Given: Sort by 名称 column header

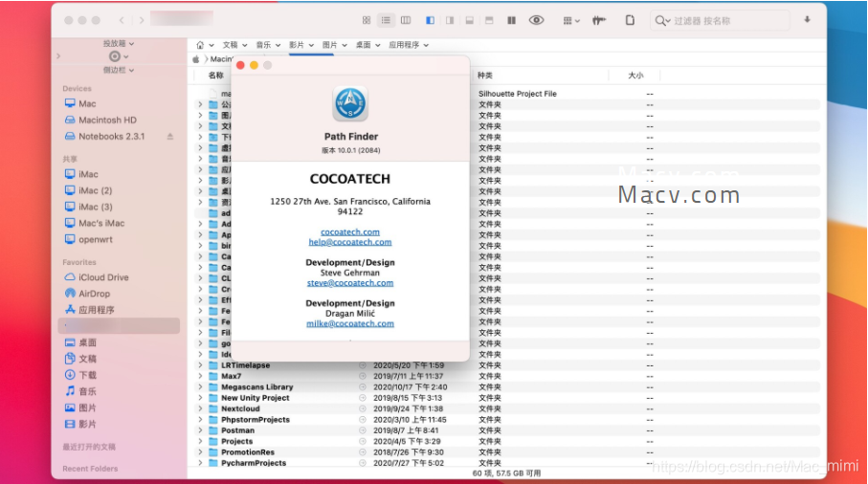Looking at the screenshot, I should 216,76.
